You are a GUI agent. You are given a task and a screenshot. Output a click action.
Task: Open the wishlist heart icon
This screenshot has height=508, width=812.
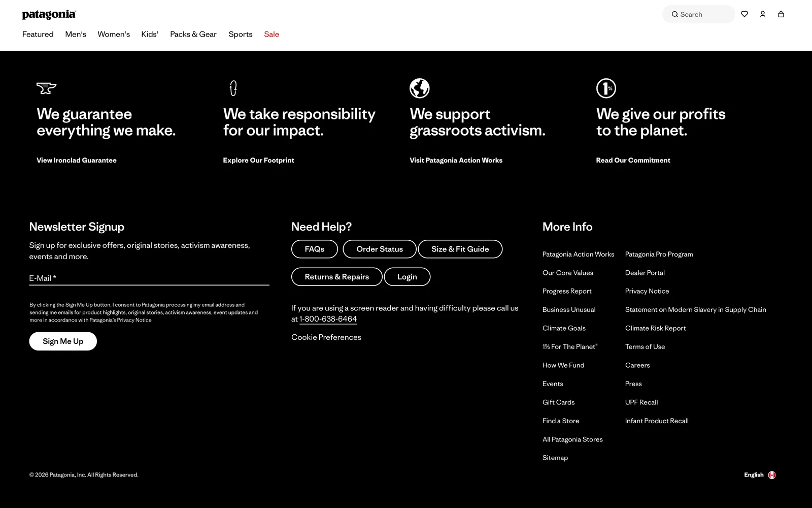click(x=745, y=14)
